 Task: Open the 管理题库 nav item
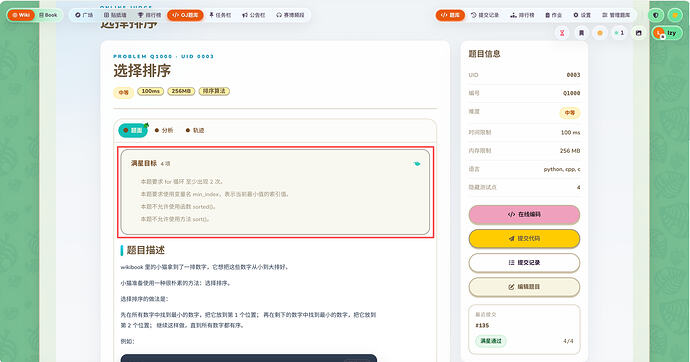tap(616, 15)
